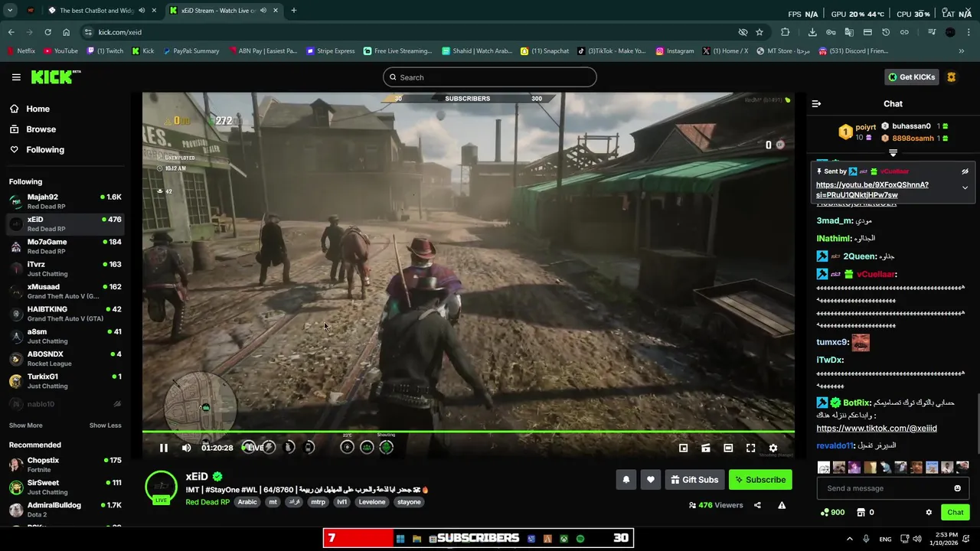Click Show Less in following list
The width and height of the screenshot is (980, 551).
click(106, 425)
